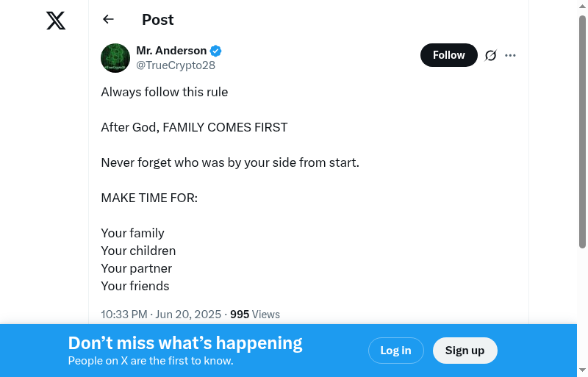Open Mr. Anderson's profile avatar
Screen dimensions: 588x377
pos(115,58)
